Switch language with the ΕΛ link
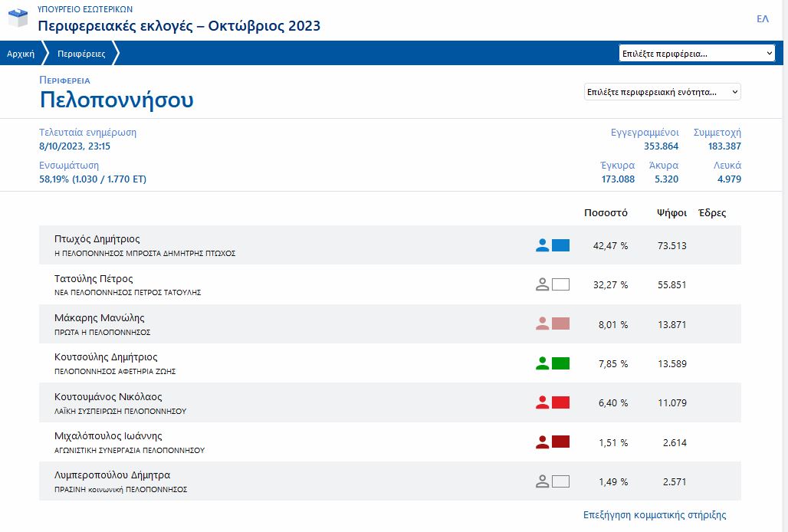 click(x=762, y=19)
